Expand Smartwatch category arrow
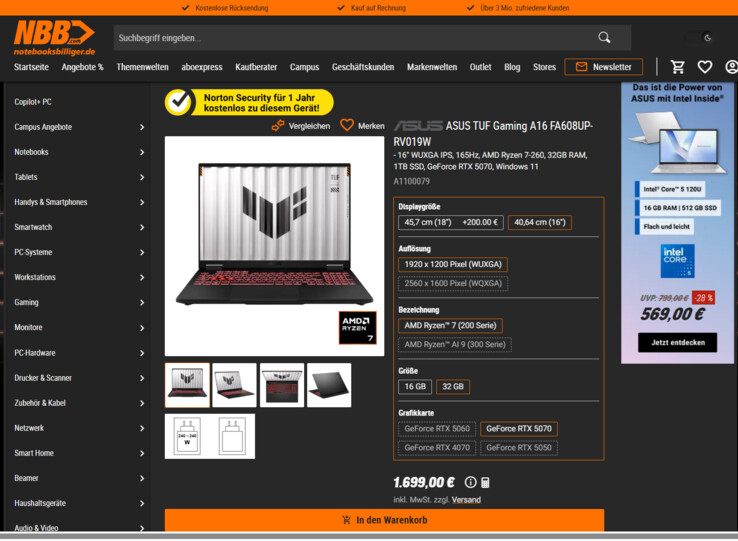 click(x=142, y=227)
